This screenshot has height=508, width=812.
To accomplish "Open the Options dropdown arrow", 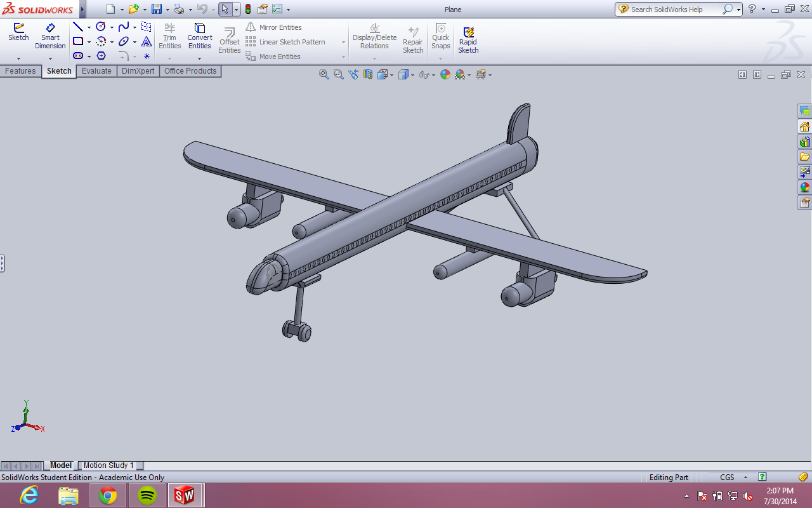I will 288,10.
